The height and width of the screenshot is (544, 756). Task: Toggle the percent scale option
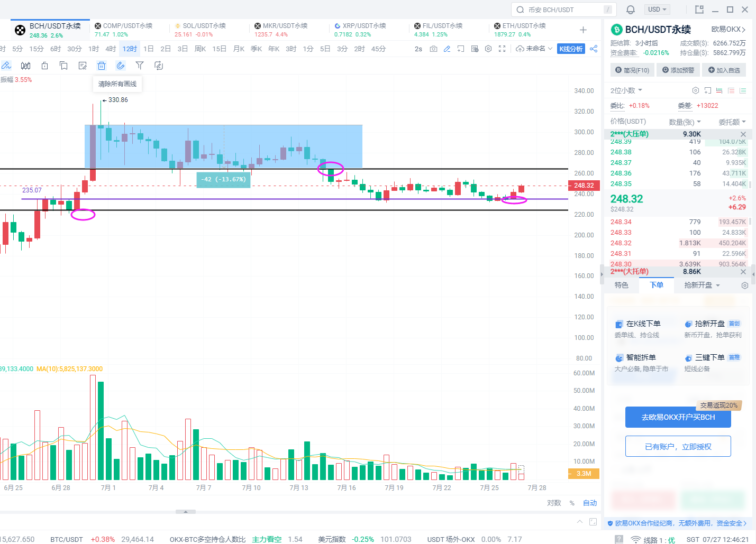[572, 503]
